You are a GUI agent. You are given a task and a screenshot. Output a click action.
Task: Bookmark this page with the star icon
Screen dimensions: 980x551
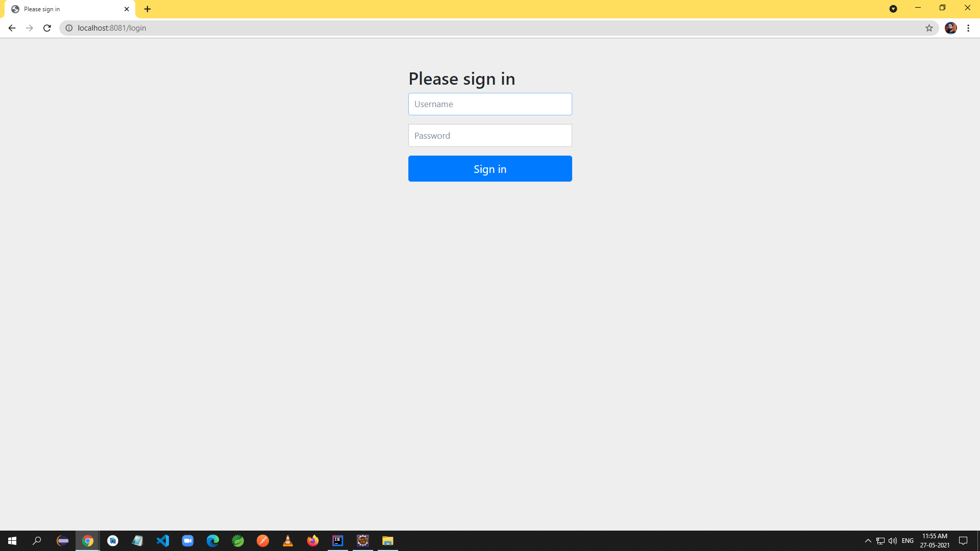[929, 28]
